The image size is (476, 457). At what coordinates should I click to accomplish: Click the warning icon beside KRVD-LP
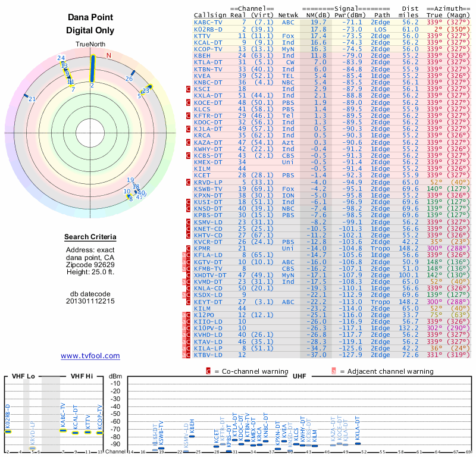pos(188,182)
